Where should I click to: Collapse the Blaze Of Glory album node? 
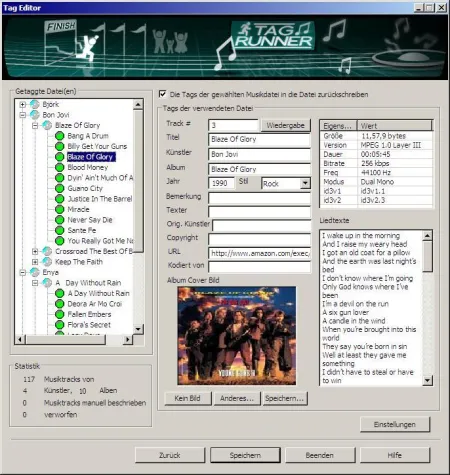(35, 126)
